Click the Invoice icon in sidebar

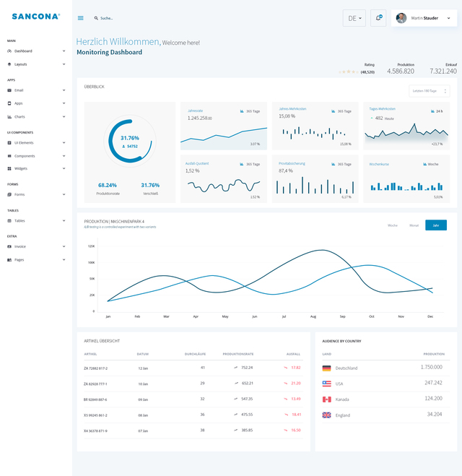[9, 246]
